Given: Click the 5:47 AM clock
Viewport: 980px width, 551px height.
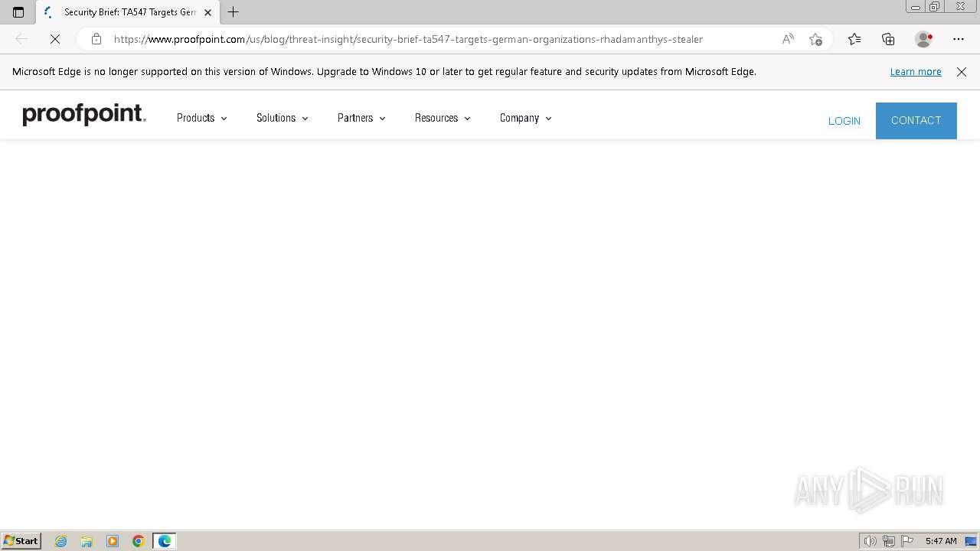Looking at the screenshot, I should (x=941, y=541).
